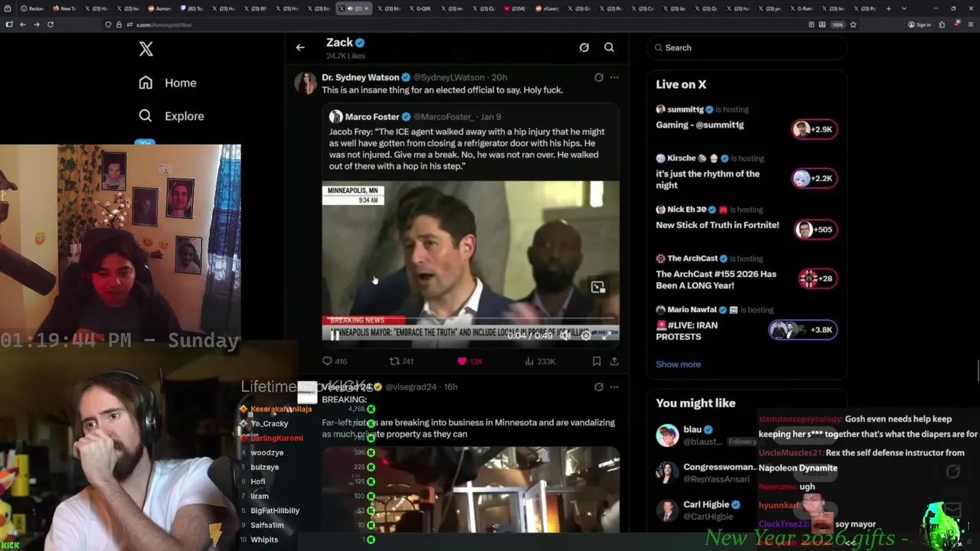Screen dimensions: 980x551
Task: Select BigFatHillbilly in the gifts leaderboard
Action: [275, 510]
